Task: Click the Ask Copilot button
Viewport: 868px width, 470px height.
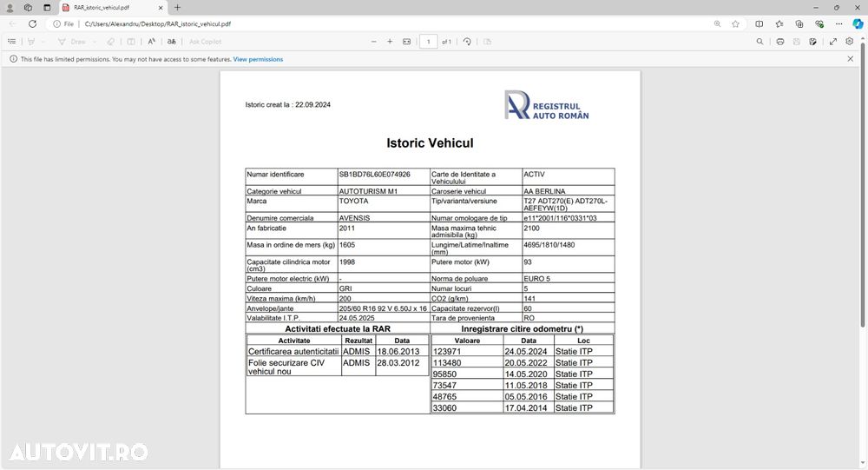Action: coord(205,42)
